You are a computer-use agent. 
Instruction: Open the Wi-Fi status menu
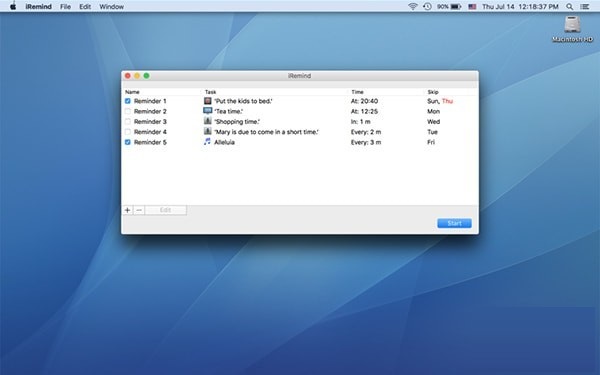click(412, 7)
